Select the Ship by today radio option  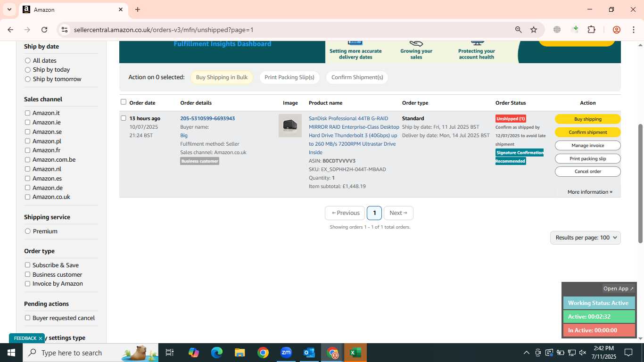pos(28,70)
